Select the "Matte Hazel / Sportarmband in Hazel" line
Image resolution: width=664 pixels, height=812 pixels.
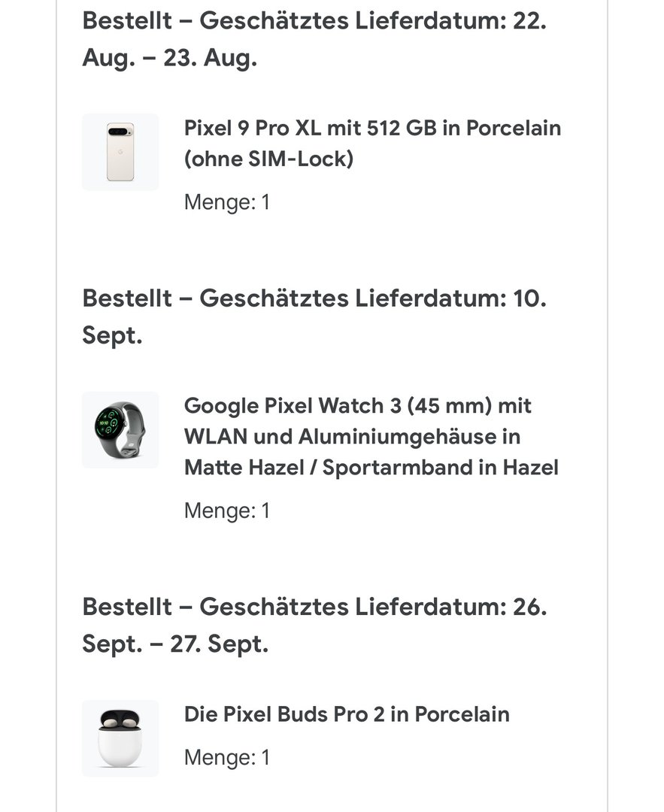[371, 468]
